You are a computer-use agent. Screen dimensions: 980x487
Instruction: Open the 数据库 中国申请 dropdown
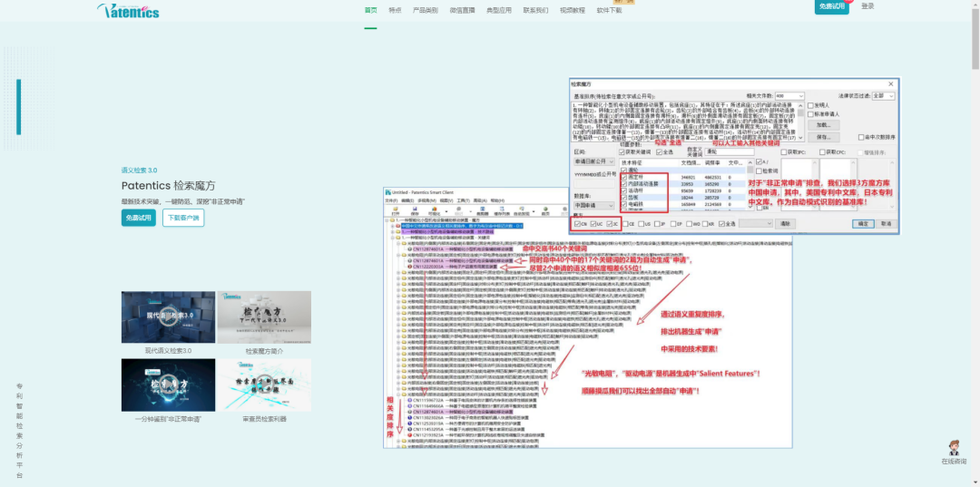(x=594, y=206)
